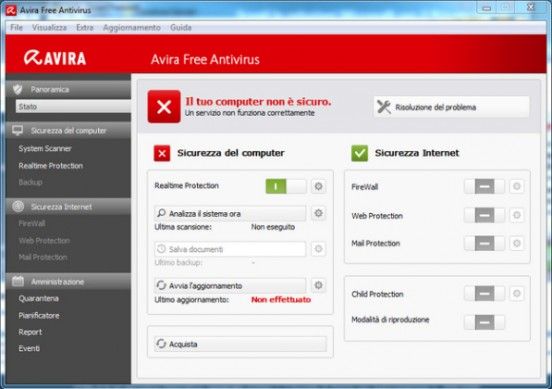Click Sicurezza Internet sidebar header label
The image size is (552, 389).
(61, 207)
